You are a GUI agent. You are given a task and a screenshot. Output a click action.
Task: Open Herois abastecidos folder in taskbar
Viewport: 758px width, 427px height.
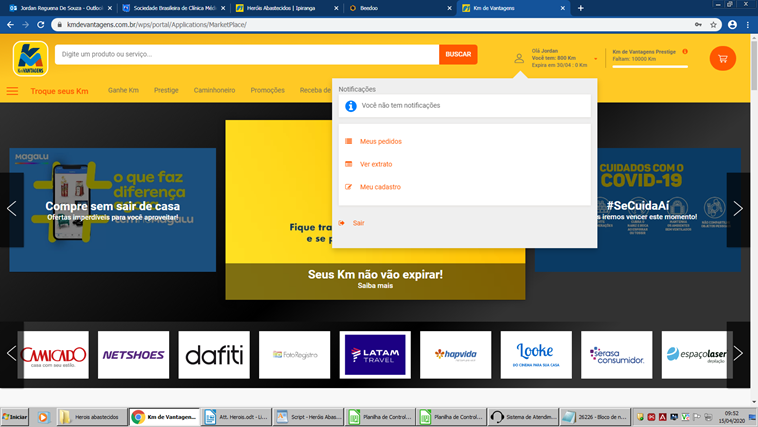point(91,417)
